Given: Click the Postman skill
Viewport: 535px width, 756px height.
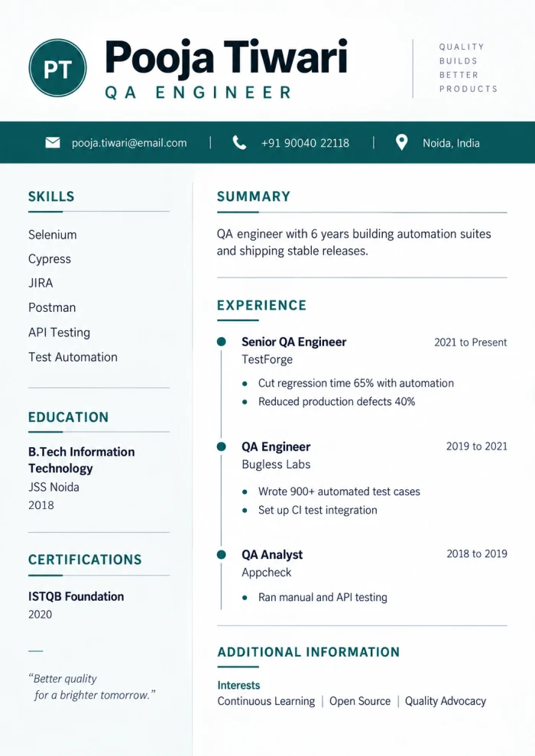Looking at the screenshot, I should (52, 307).
